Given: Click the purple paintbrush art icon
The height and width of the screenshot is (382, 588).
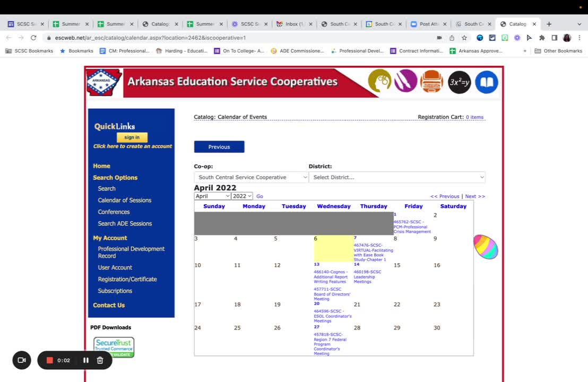Looking at the screenshot, I should (405, 81).
